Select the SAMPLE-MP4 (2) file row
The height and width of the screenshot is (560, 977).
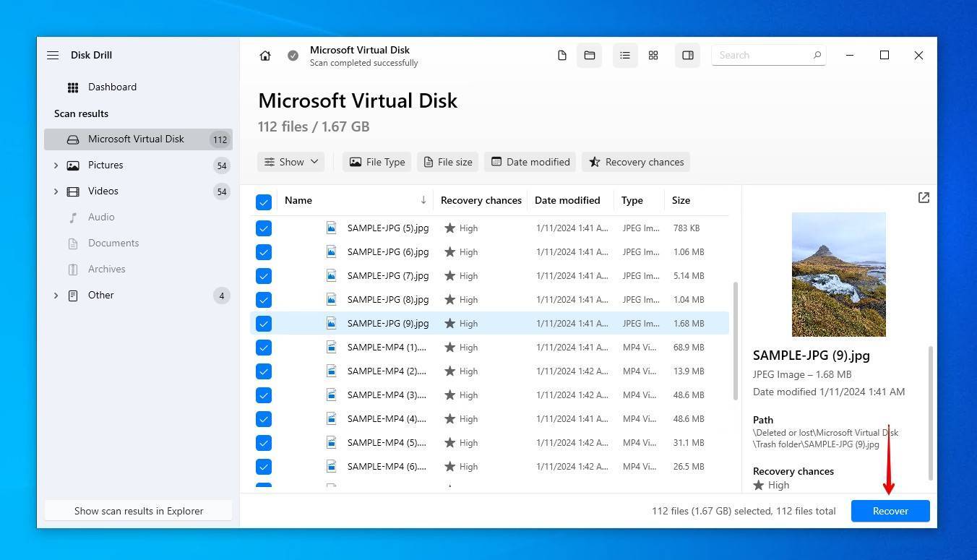489,371
